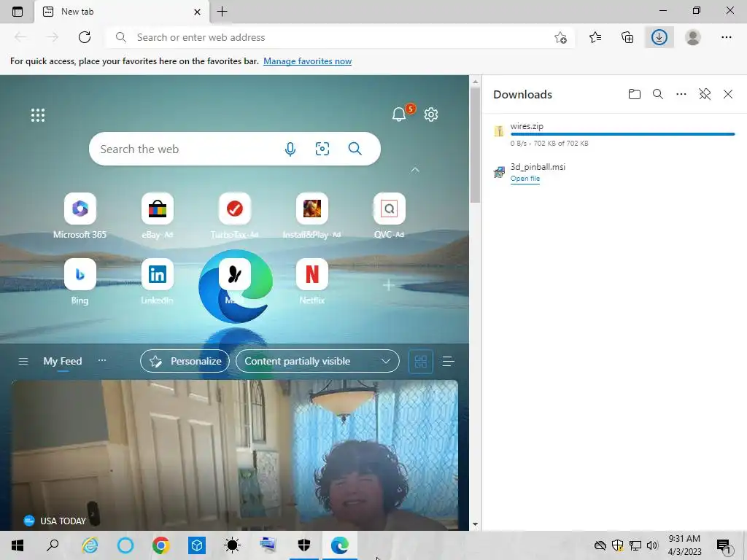Open the Windows Start menu
Viewport: 747px width, 560px height.
pos(18,545)
